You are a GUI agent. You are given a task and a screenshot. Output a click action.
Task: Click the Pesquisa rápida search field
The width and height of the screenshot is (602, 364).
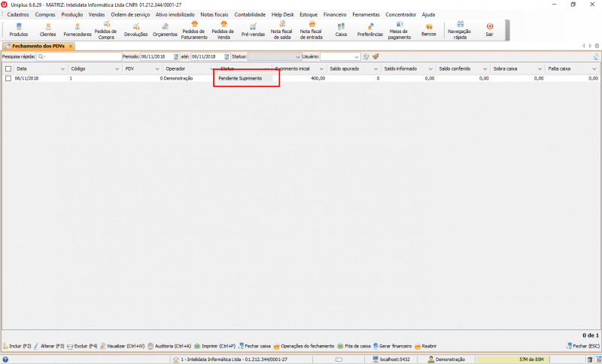coord(81,56)
